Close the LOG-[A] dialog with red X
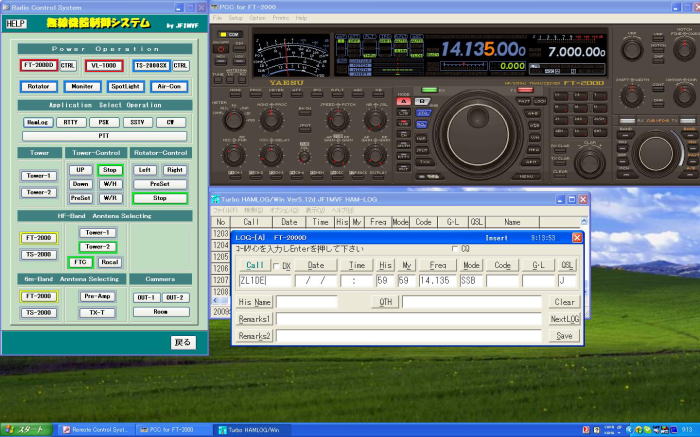 pos(577,237)
